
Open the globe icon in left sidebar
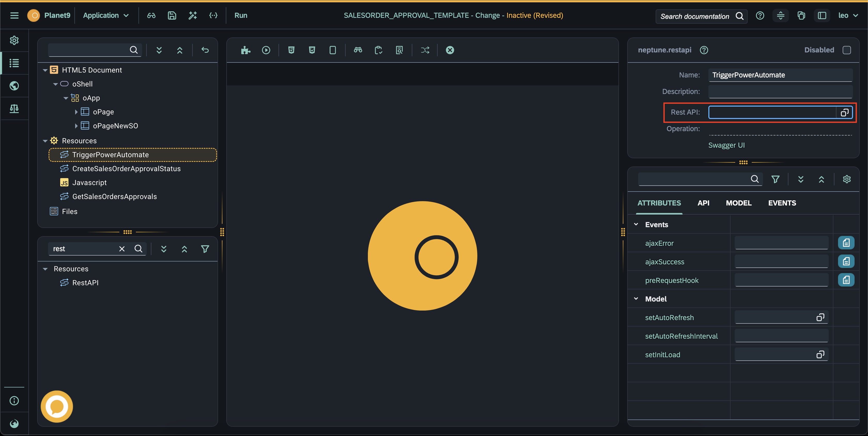pos(14,86)
